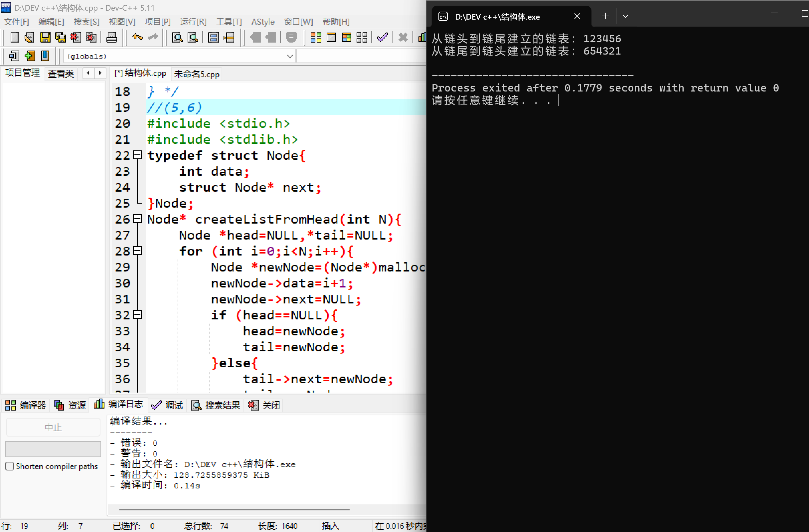Screen dimensions: 809x532
Task: Click the 关闭 button in bottom panel
Action: pyautogui.click(x=264, y=405)
